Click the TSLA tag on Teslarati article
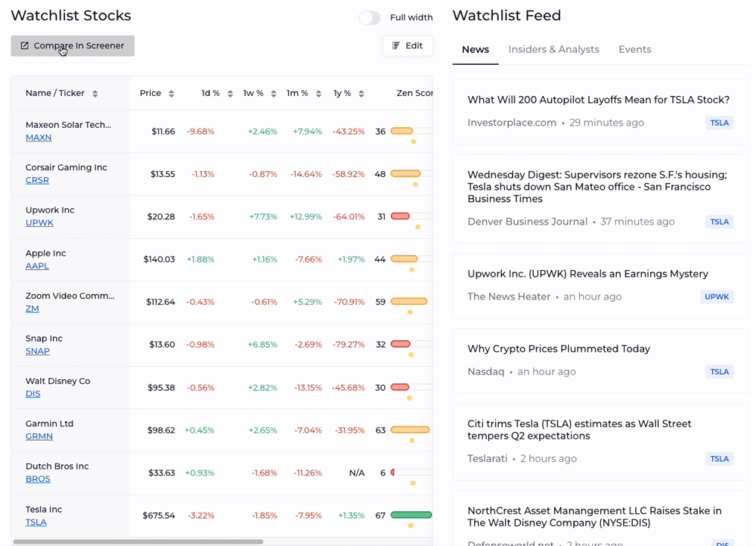Screen dimensions: 756x546 (x=720, y=459)
